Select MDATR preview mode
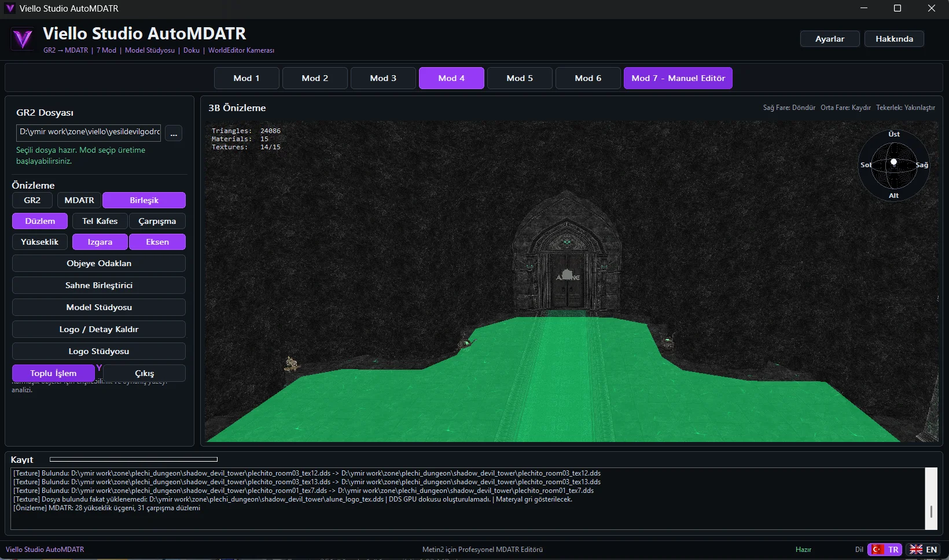The image size is (949, 560). [x=79, y=200]
